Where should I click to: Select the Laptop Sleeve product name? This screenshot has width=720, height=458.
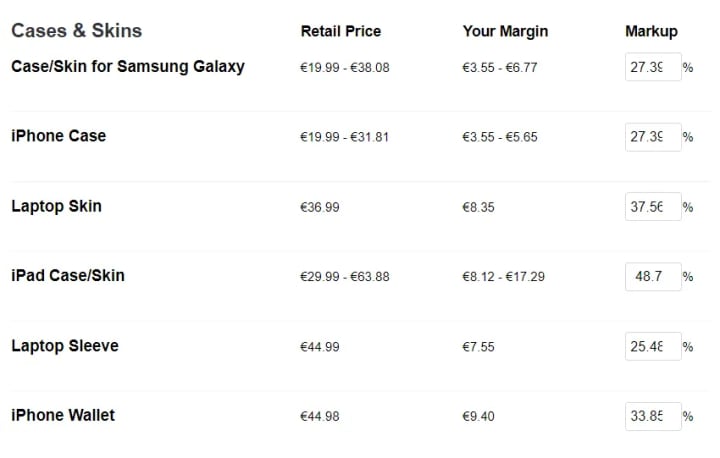click(x=65, y=346)
